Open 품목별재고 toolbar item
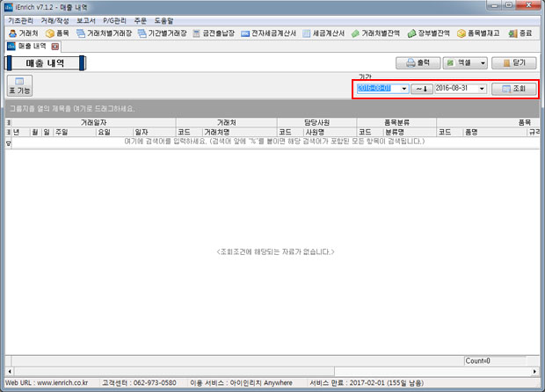Screen dimensions: 545x392 click(x=478, y=33)
